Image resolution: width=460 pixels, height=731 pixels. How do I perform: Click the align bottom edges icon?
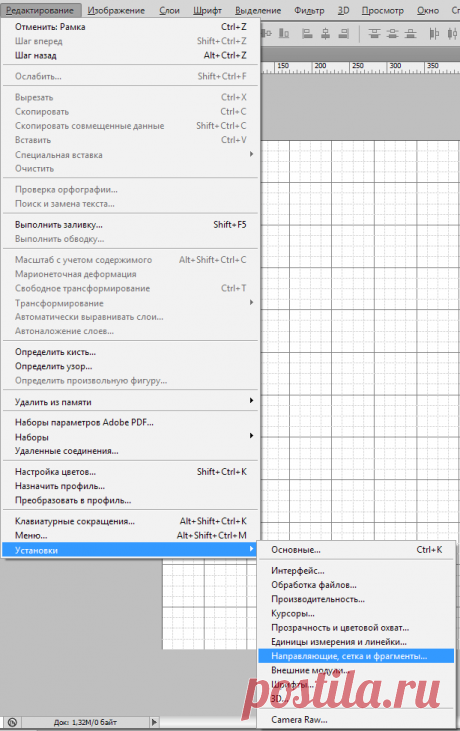click(284, 34)
